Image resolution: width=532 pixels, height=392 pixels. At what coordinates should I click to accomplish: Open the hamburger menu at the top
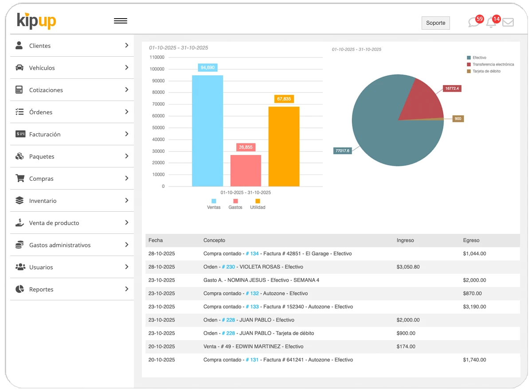pyautogui.click(x=121, y=20)
